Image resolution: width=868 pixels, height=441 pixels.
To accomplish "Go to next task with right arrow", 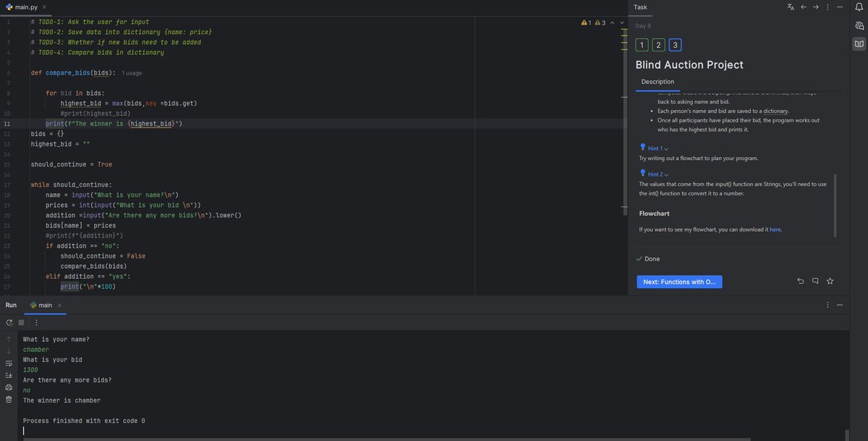I will pyautogui.click(x=816, y=7).
